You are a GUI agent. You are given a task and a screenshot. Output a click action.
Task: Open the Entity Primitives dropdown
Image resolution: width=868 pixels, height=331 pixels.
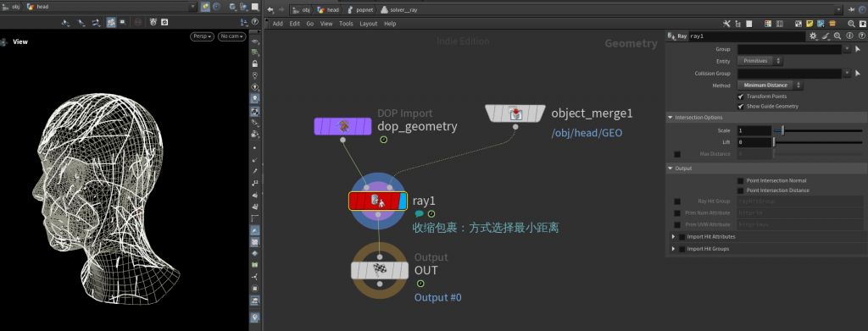coord(760,61)
